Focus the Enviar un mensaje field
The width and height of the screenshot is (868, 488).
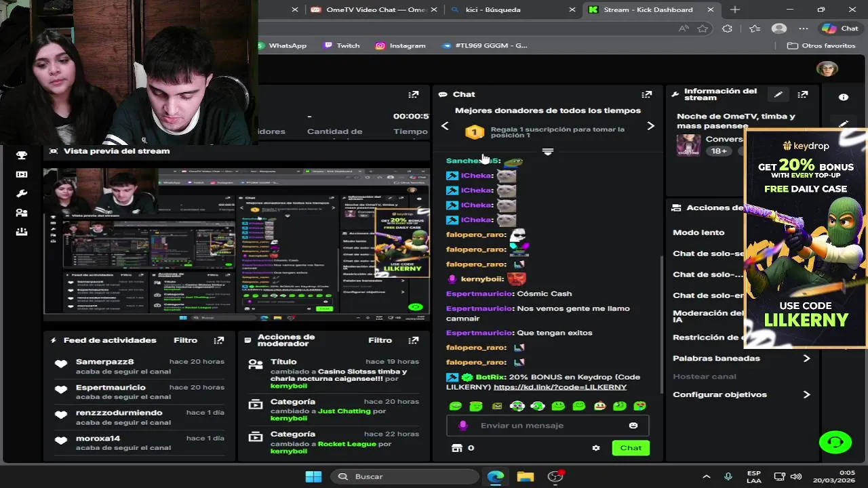548,426
